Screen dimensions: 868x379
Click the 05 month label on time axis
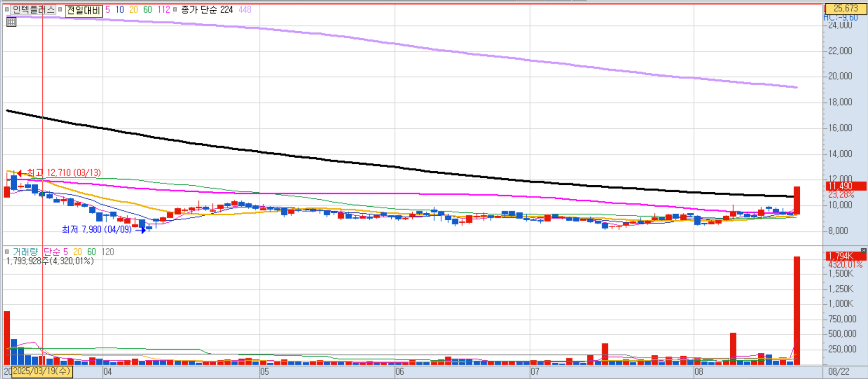tap(264, 372)
